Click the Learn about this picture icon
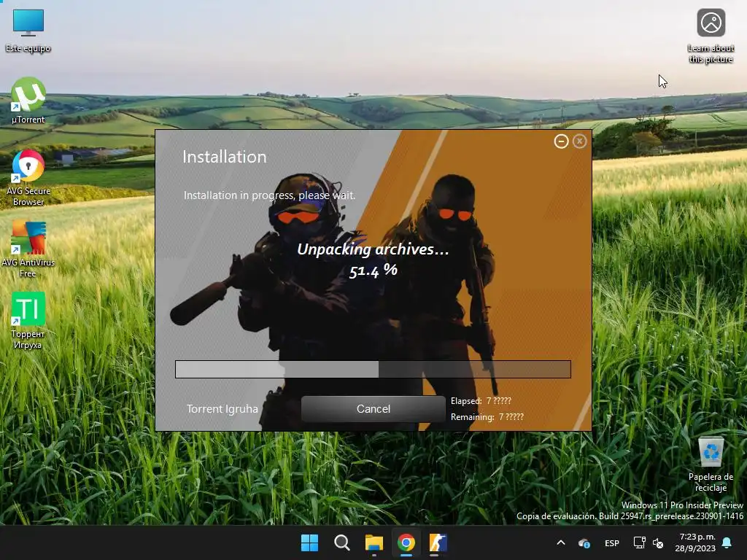 [x=711, y=36]
